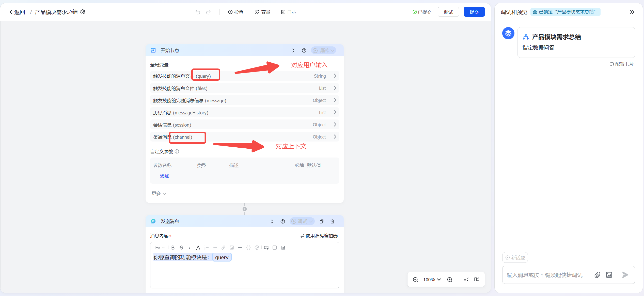Attach a file to debug message
This screenshot has height=296, width=644.
[x=598, y=275]
